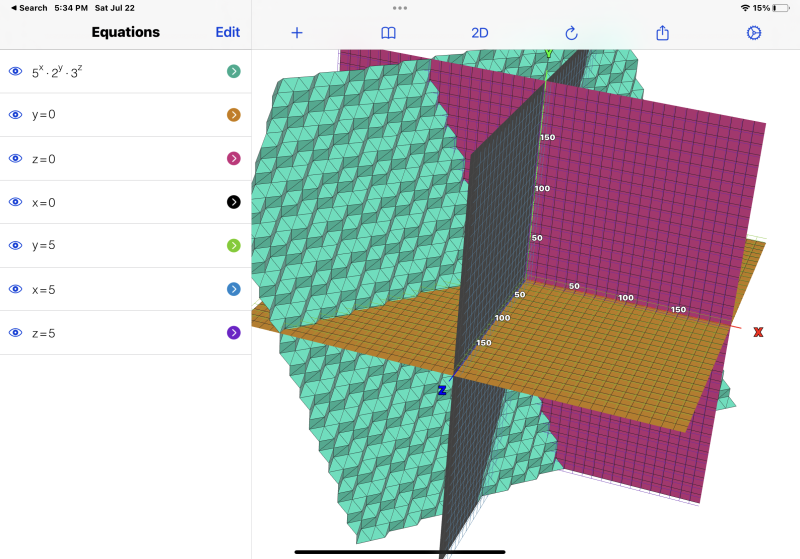Tap the plus icon to add equation
Viewport: 800px width, 559px height.
tap(296, 33)
